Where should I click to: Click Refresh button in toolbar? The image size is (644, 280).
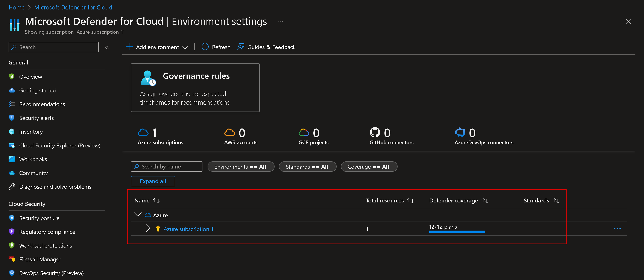[x=216, y=47]
